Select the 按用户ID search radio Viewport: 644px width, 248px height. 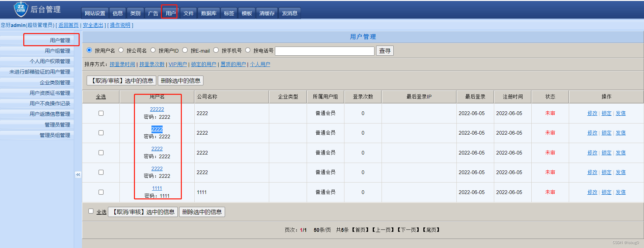153,50
